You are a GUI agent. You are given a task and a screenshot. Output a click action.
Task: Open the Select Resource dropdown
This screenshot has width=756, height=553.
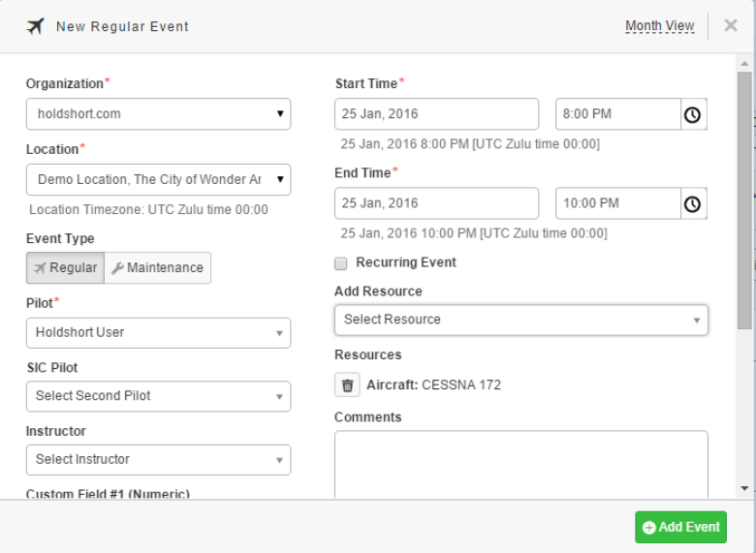(521, 320)
